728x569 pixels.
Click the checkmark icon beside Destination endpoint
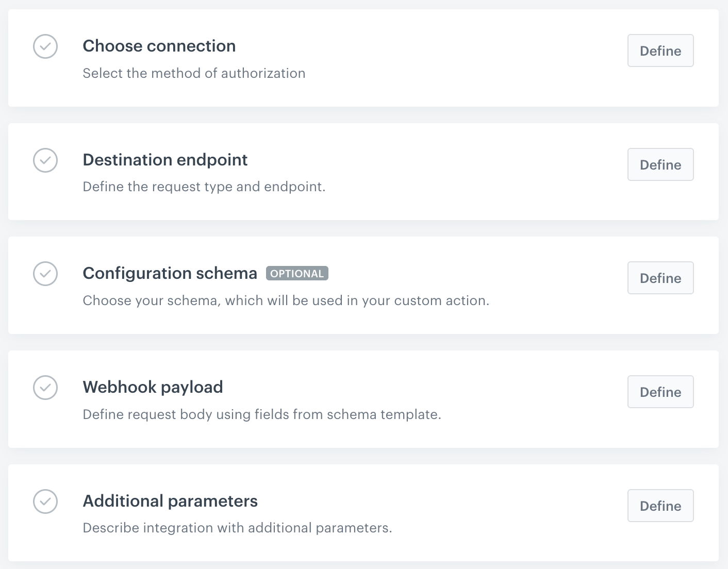[45, 160]
